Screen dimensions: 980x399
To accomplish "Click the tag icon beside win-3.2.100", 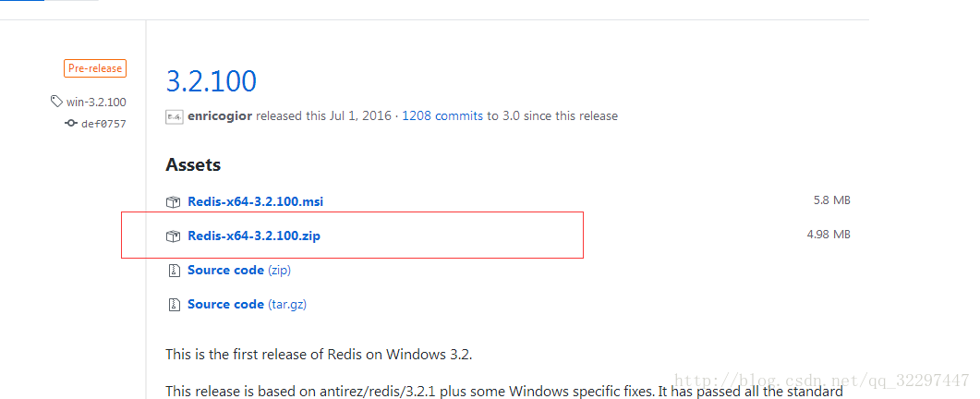I will pyautogui.click(x=57, y=102).
